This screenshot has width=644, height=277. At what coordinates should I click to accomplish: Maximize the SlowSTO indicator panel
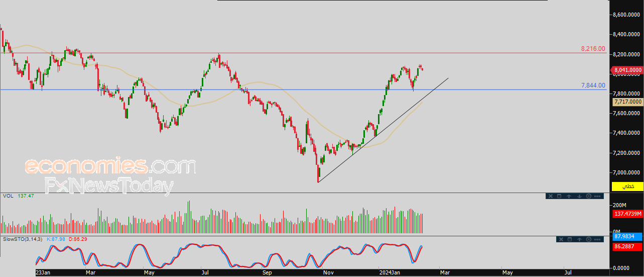pos(570,239)
